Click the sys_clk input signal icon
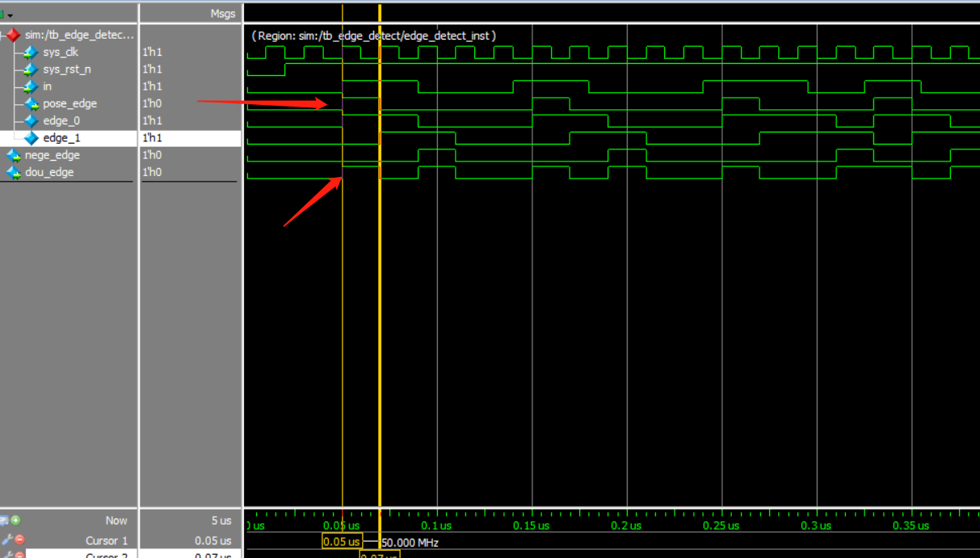980x558 pixels. point(31,52)
